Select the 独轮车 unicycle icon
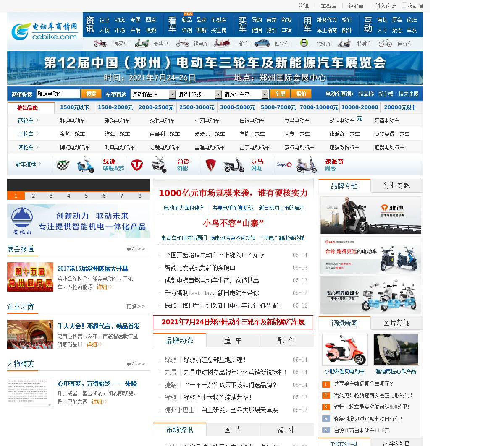The image size is (504, 446). click(x=304, y=43)
